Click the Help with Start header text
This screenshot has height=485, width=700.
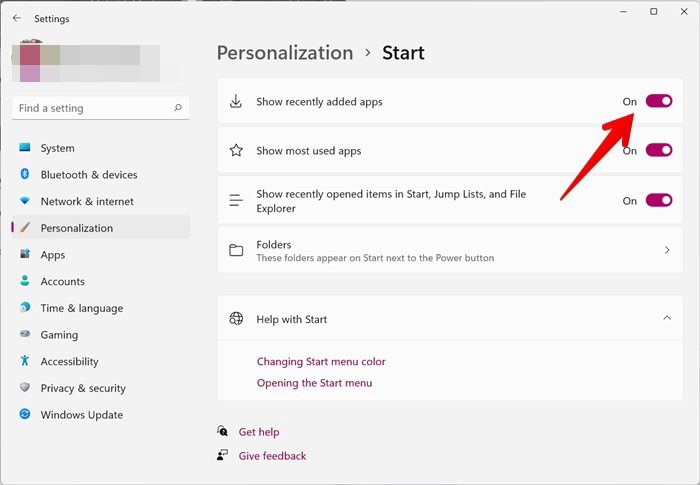292,319
